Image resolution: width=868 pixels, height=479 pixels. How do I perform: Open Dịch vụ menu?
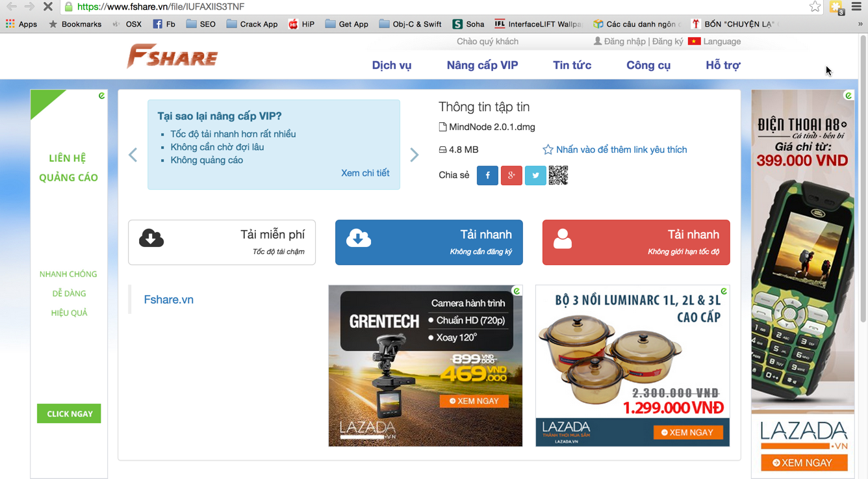392,65
